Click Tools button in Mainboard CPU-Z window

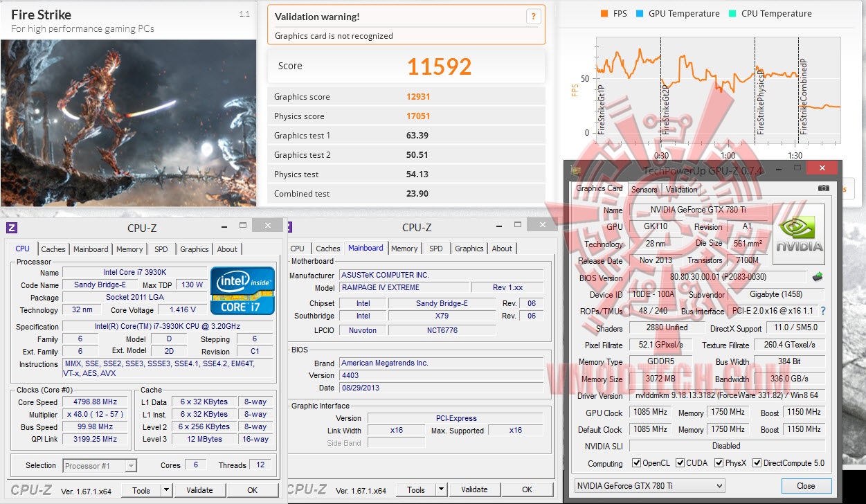coord(416,490)
